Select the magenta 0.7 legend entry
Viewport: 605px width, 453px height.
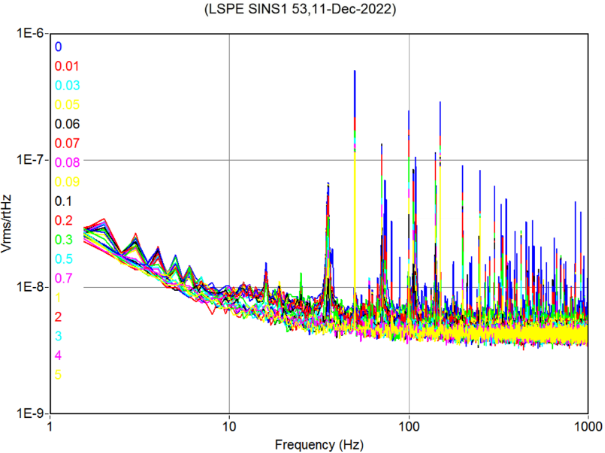click(63, 278)
